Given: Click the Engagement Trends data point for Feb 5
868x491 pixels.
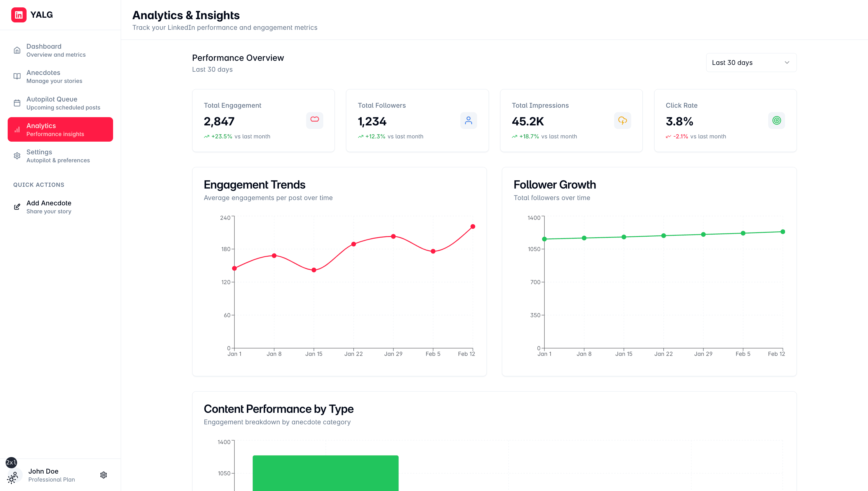Looking at the screenshot, I should tap(433, 251).
